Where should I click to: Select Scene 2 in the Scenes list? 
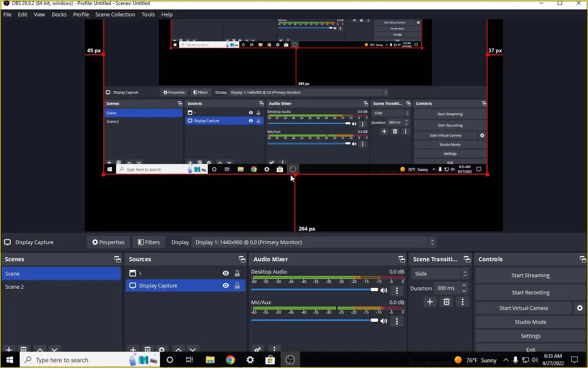[61, 287]
